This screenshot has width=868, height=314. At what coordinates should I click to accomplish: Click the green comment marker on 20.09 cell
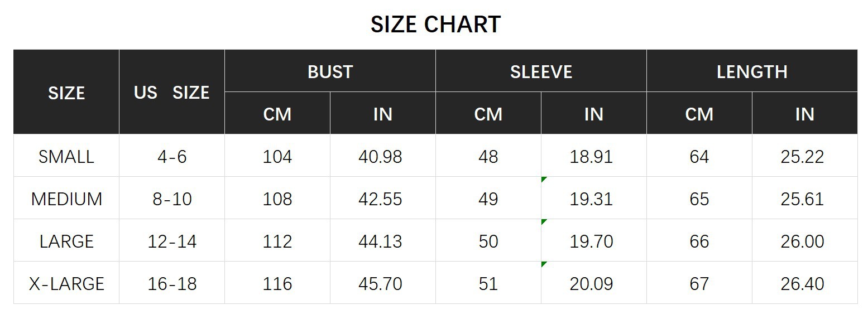pos(544,264)
